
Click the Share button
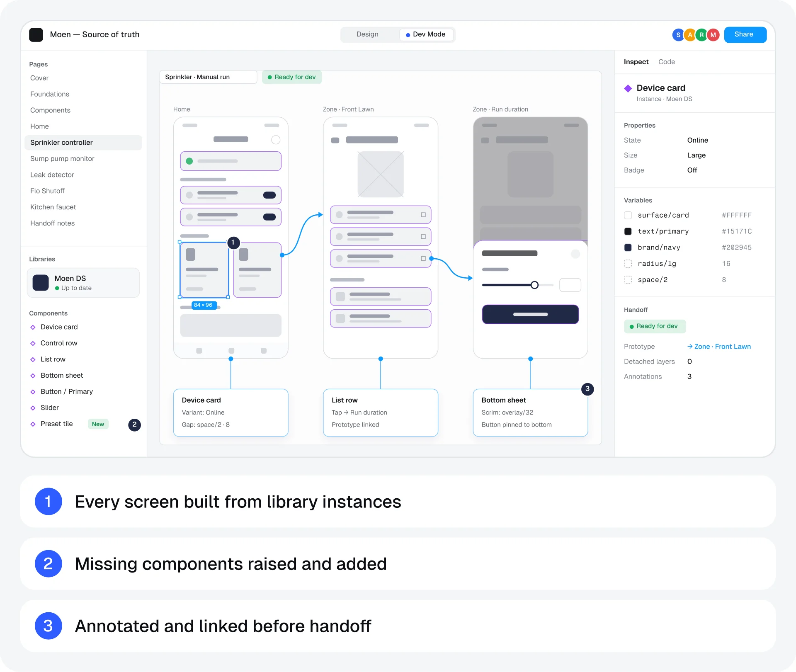coord(745,35)
